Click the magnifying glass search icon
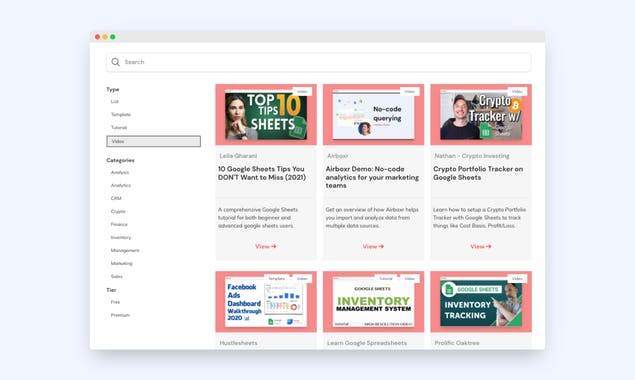 point(115,62)
